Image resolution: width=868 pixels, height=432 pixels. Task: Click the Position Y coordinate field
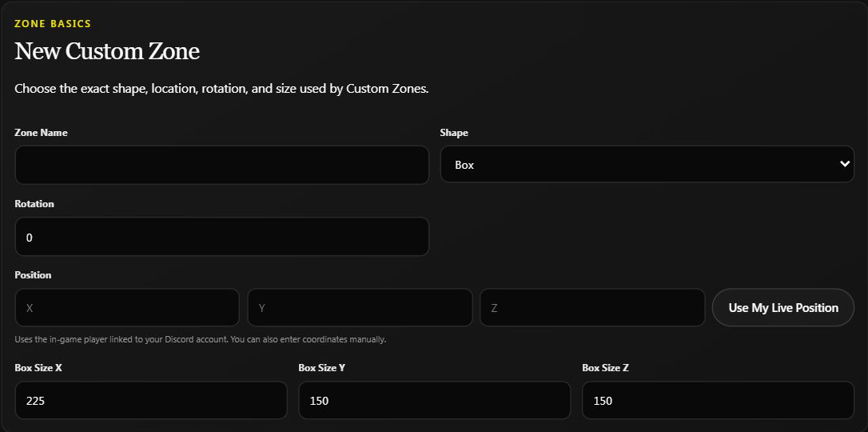click(360, 308)
